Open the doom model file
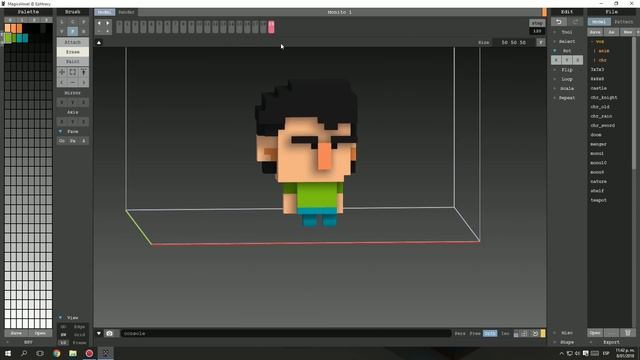This screenshot has width=640, height=360. click(596, 135)
